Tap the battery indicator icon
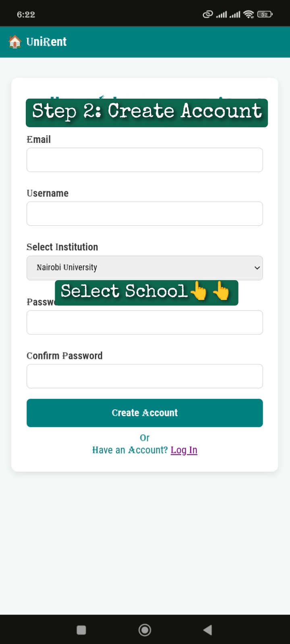Image resolution: width=290 pixels, height=644 pixels. pyautogui.click(x=265, y=14)
